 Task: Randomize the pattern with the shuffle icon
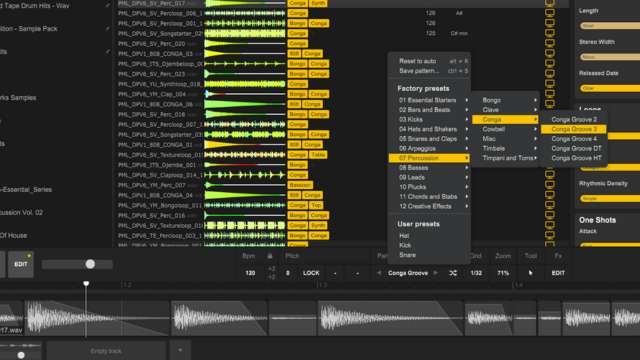coord(453,273)
